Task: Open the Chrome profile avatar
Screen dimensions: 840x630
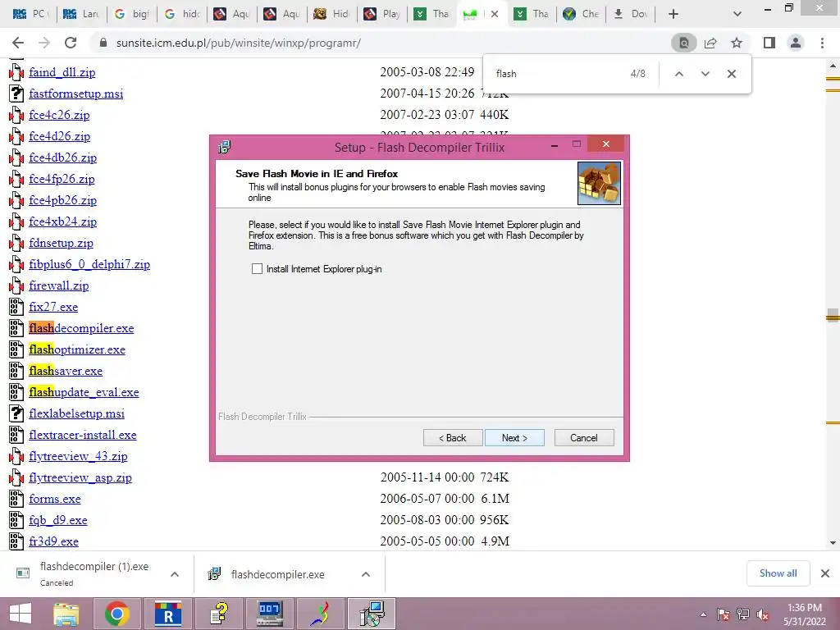Action: pyautogui.click(x=796, y=43)
